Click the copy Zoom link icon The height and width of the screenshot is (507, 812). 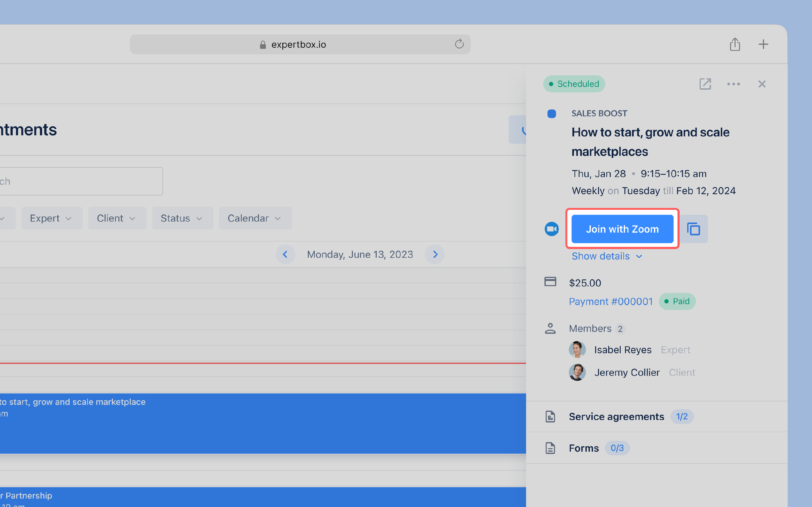pyautogui.click(x=693, y=229)
